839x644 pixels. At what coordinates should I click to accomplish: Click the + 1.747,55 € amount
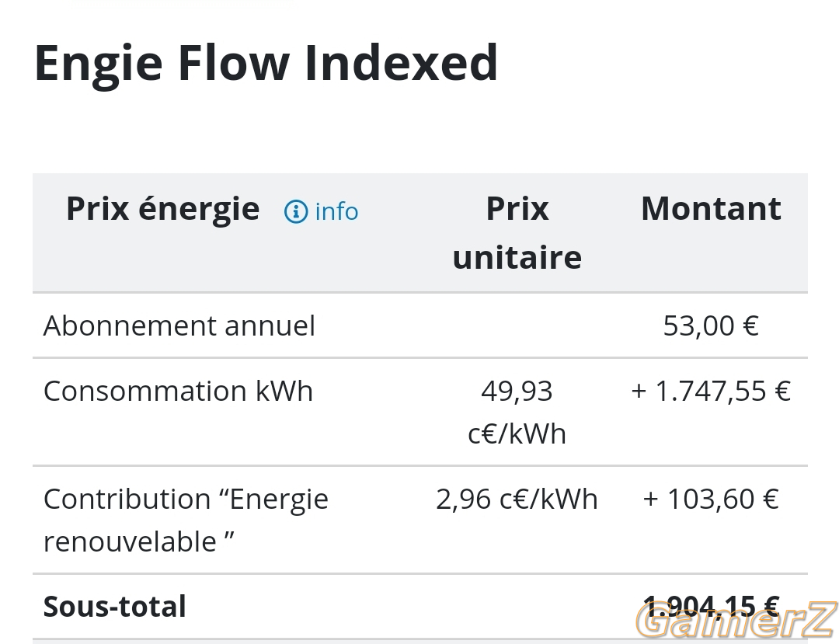pyautogui.click(x=711, y=391)
